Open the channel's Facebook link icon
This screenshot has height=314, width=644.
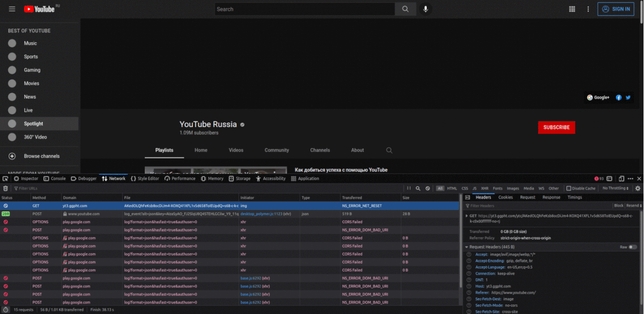[619, 98]
